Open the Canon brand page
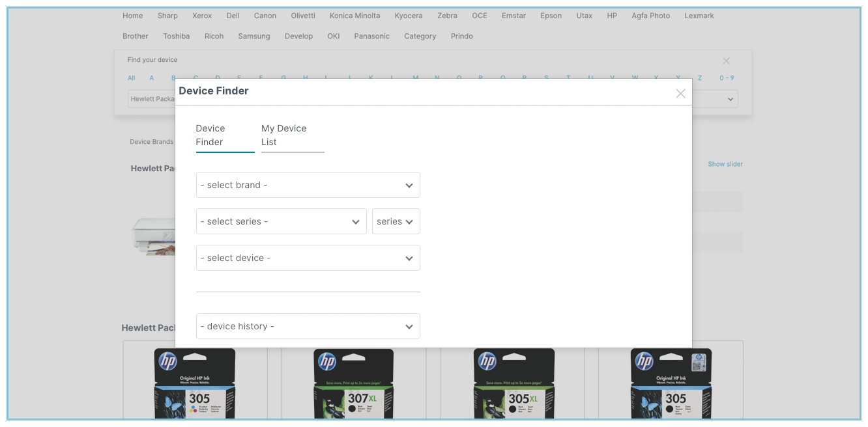This screenshot has height=427, width=868. (265, 16)
